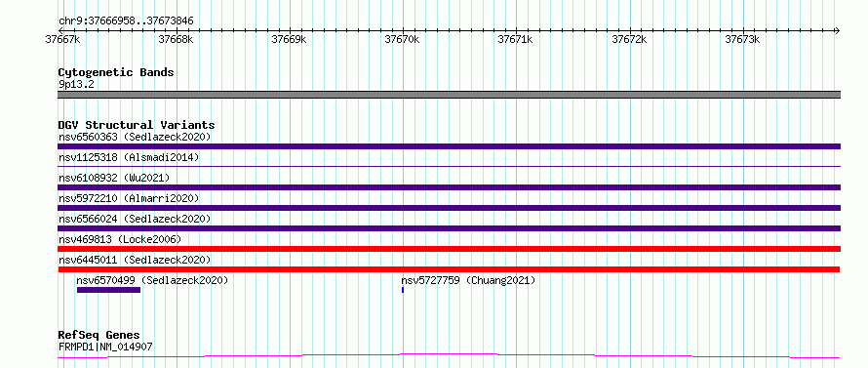Select the nsv6566024 (Sedlazeck2020) label
868x368 pixels.
click(135, 219)
